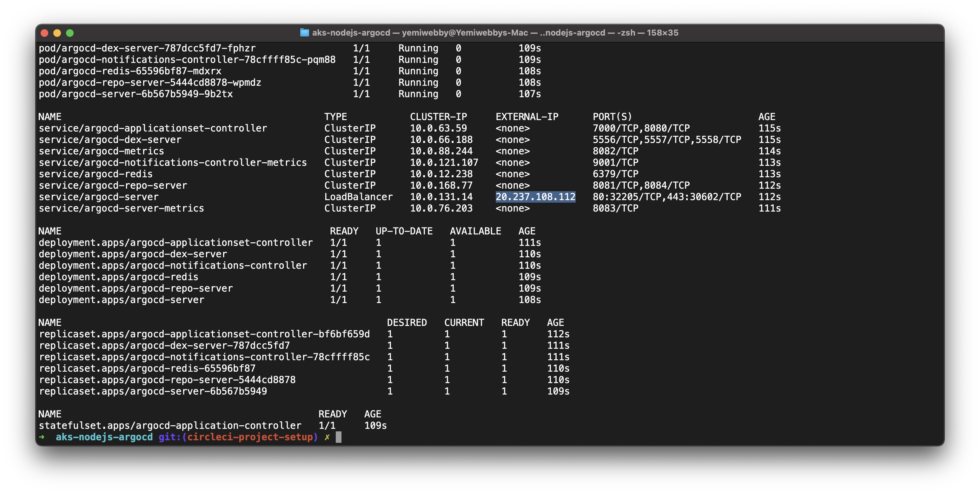Click the green fullscreen window button
Screen dimensions: 980x493
pyautogui.click(x=70, y=33)
